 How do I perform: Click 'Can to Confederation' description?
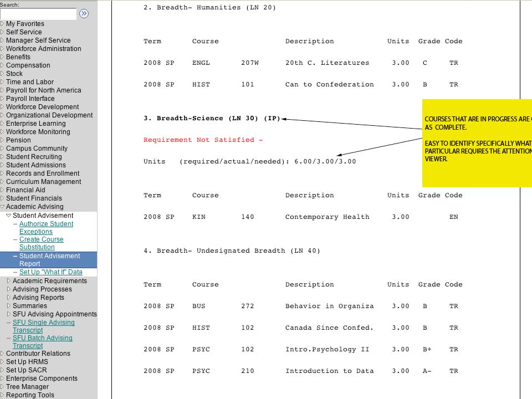coord(329,84)
